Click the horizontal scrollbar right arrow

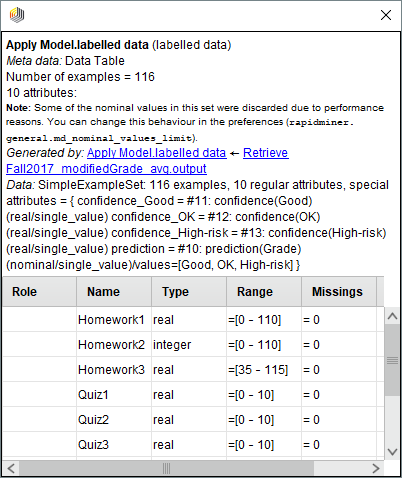pyautogui.click(x=376, y=468)
